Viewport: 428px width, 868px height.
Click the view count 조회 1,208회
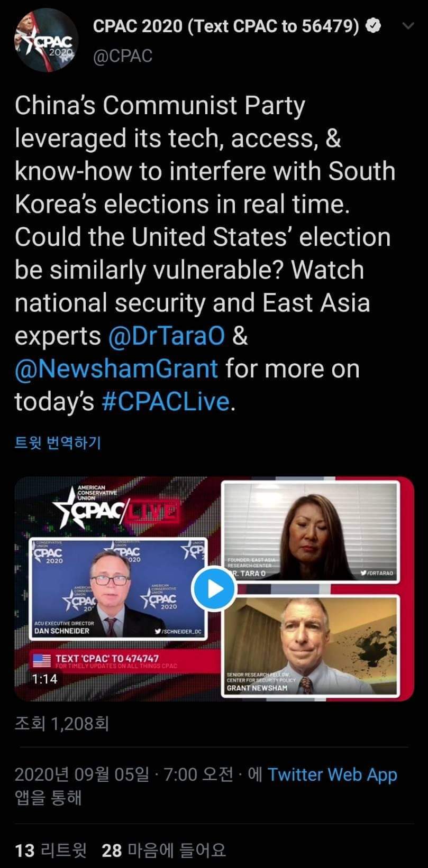62,723
